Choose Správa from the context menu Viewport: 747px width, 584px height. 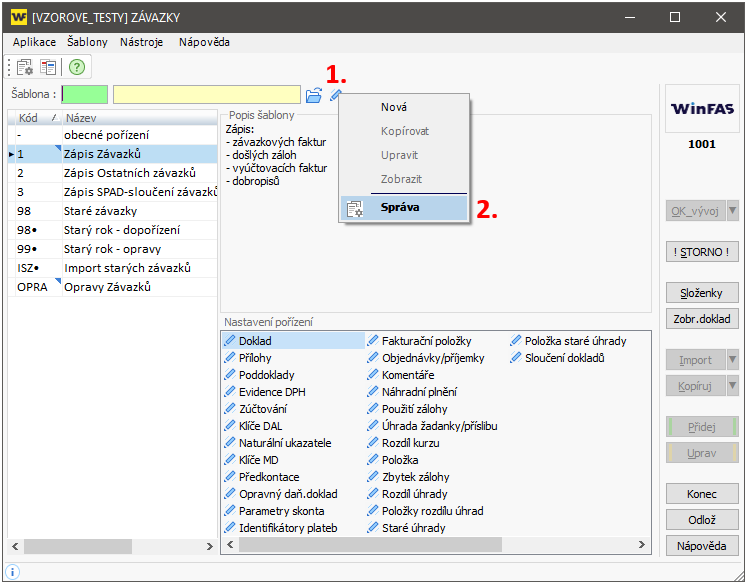pos(404,208)
